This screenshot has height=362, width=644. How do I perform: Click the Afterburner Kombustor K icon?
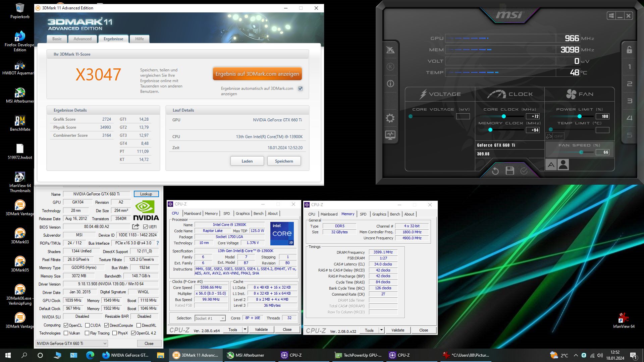coord(390,66)
